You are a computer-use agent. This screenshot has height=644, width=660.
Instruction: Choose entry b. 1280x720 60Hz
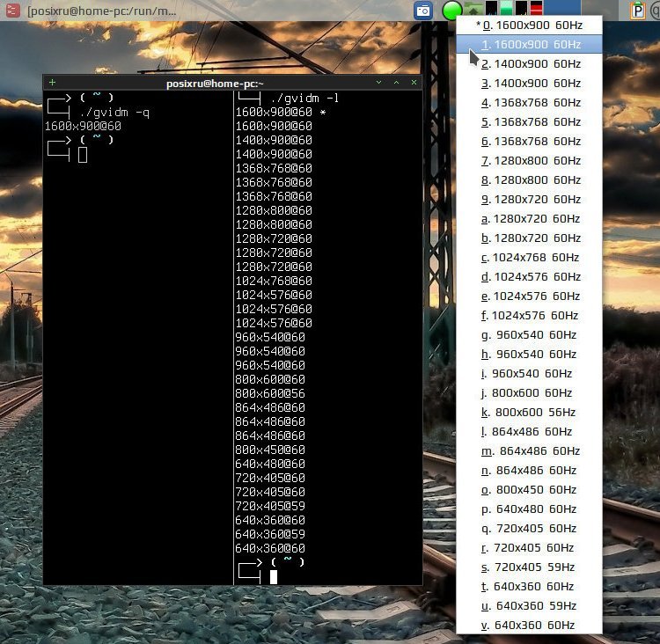pos(529,238)
